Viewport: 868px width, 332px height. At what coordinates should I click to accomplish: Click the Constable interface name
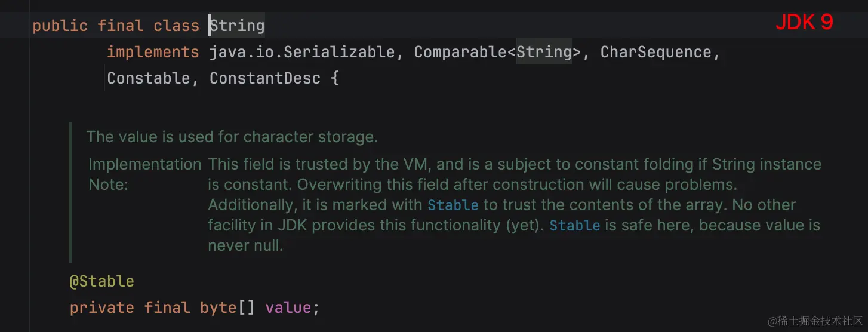tap(149, 78)
